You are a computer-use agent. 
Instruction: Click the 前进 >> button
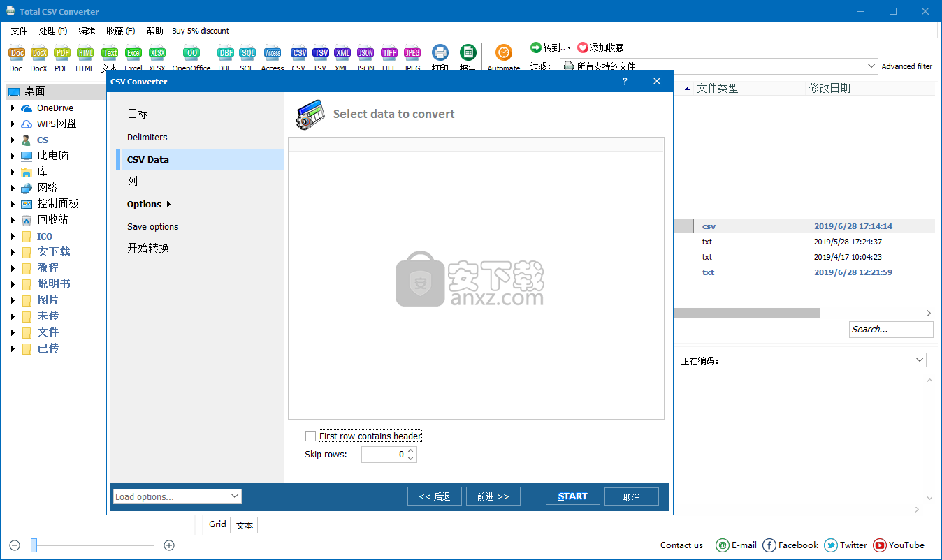click(493, 496)
